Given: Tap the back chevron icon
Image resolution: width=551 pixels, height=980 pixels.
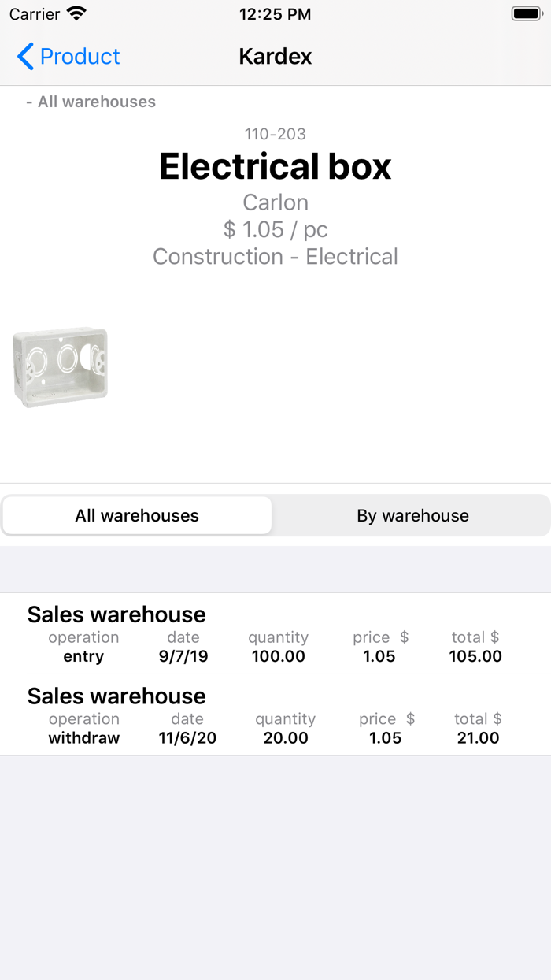Looking at the screenshot, I should point(25,57).
